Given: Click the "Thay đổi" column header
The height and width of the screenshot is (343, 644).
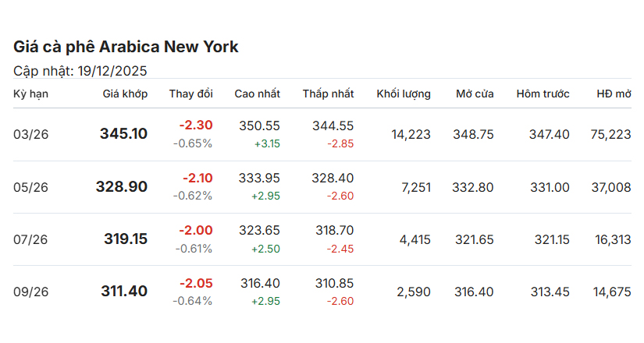Looking at the screenshot, I should tap(190, 94).
